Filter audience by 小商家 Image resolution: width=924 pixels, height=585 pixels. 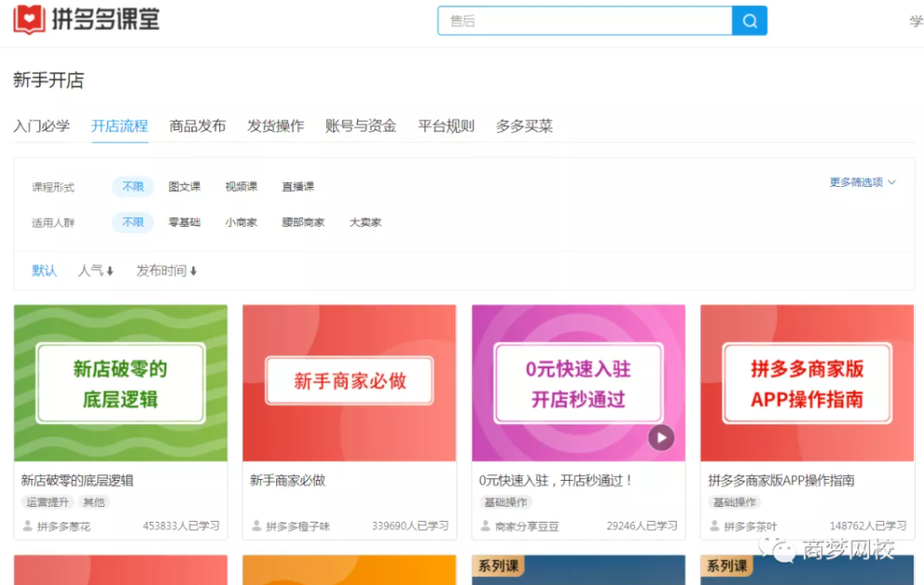pyautogui.click(x=241, y=222)
